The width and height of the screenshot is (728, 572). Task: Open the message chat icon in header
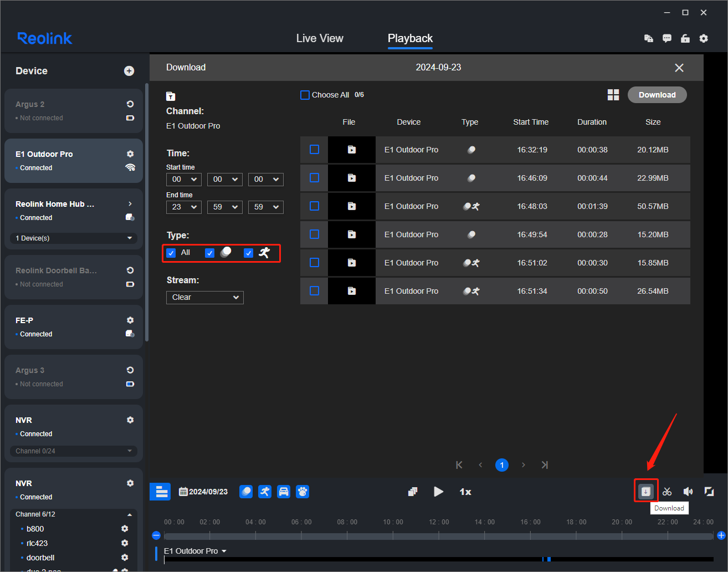(x=667, y=38)
